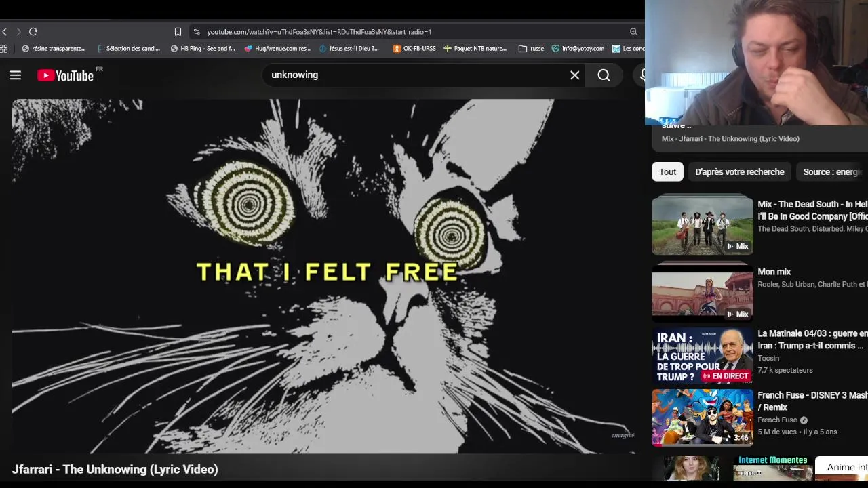
Task: Select the 'Source : energi' filter chip
Action: coord(832,171)
